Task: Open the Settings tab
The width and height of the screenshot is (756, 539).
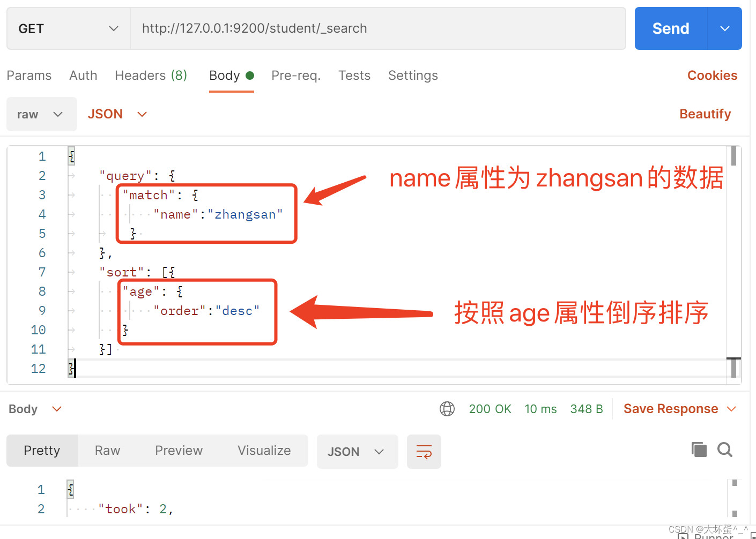Action: (x=413, y=76)
